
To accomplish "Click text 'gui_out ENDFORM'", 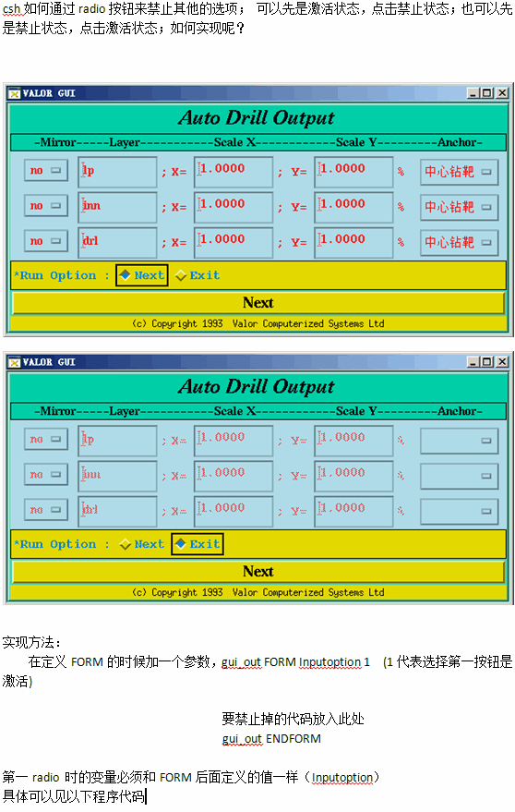I will click(x=271, y=738).
